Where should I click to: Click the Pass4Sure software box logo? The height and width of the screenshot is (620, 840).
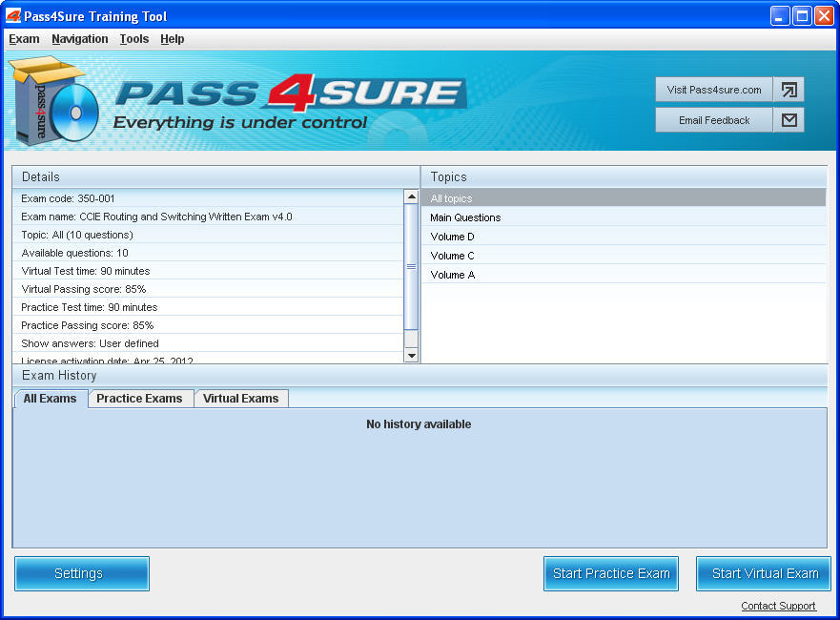tap(53, 101)
